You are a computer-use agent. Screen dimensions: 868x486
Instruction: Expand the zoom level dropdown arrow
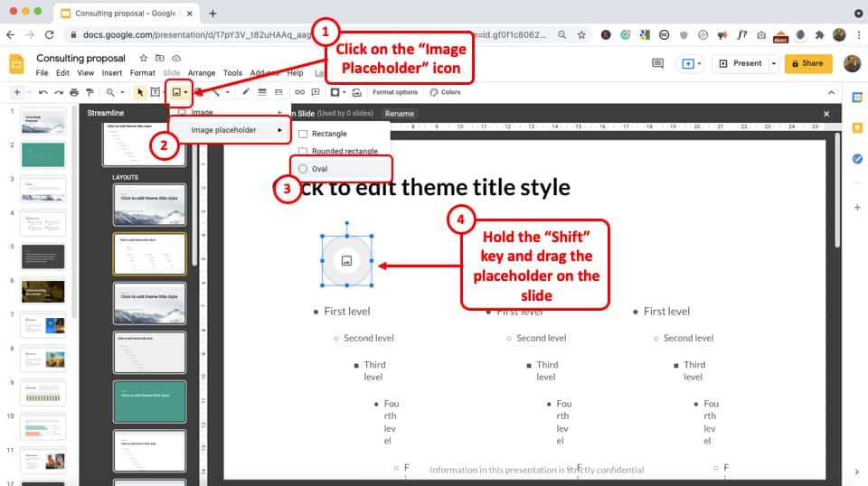click(122, 92)
